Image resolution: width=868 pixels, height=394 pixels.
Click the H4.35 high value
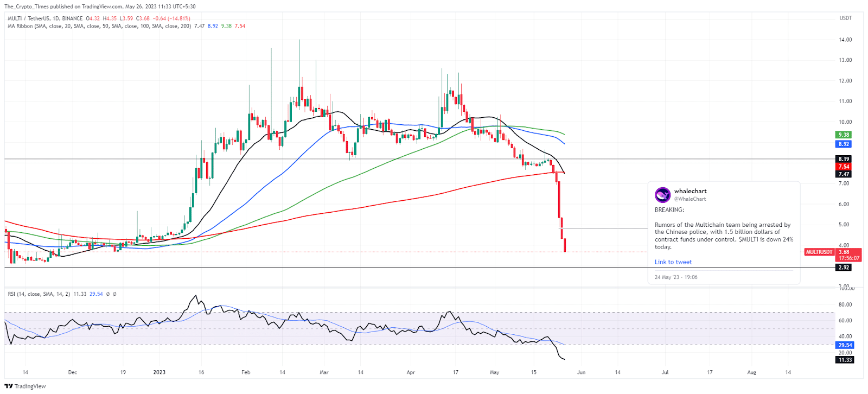110,18
